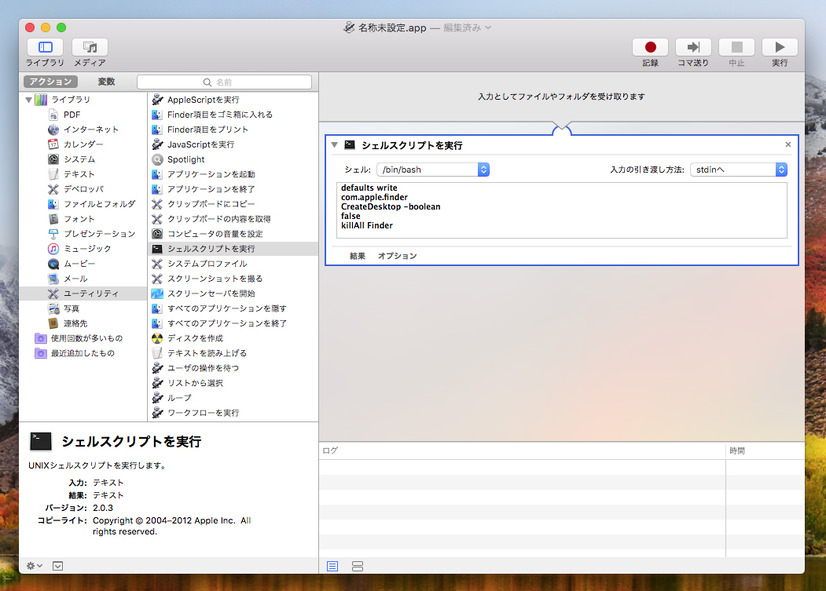
Task: Collapse the ライブラリ tree disclosure triangle
Action: click(x=28, y=100)
